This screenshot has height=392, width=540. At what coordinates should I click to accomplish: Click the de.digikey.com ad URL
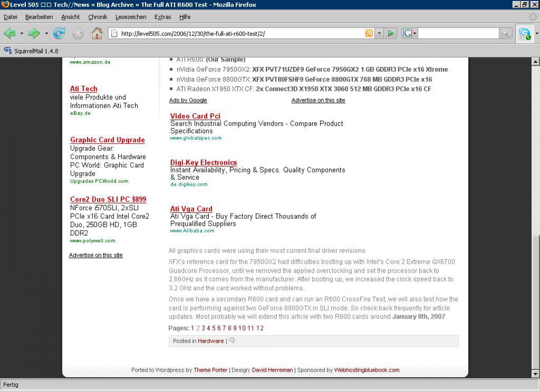click(189, 184)
